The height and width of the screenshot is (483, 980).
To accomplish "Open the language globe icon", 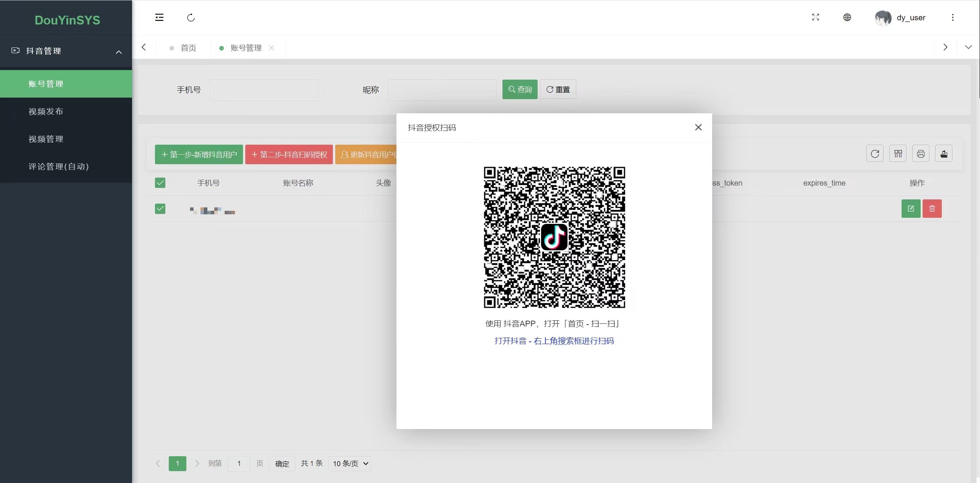I will 847,17.
